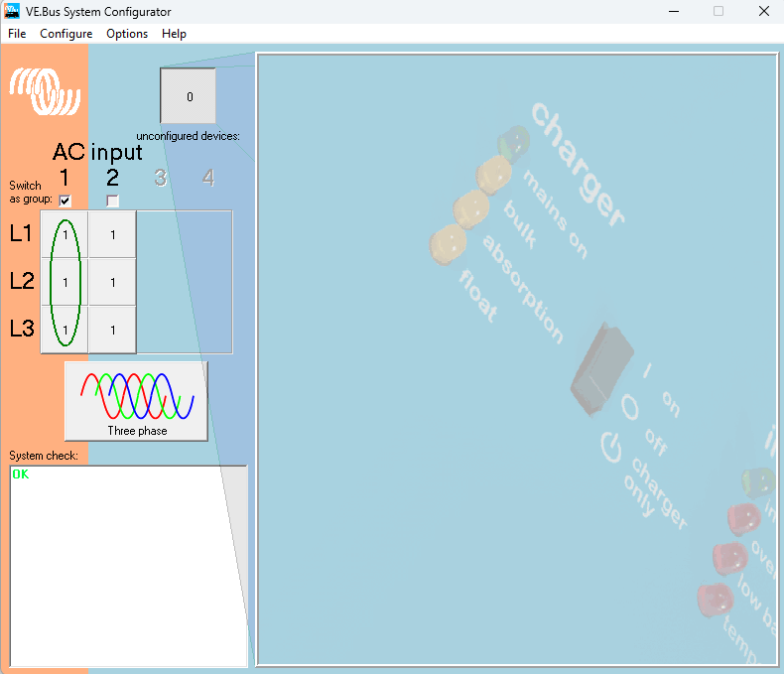The image size is (784, 674).
Task: Minimize the VE.Bus System Configurator window
Action: pos(674,11)
